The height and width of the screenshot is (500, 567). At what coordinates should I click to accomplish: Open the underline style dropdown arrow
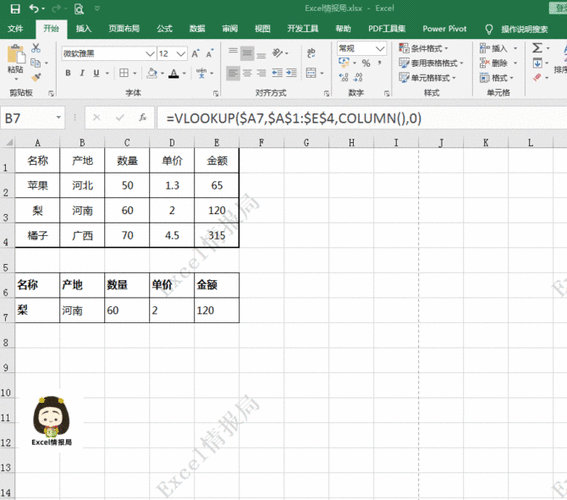point(107,73)
